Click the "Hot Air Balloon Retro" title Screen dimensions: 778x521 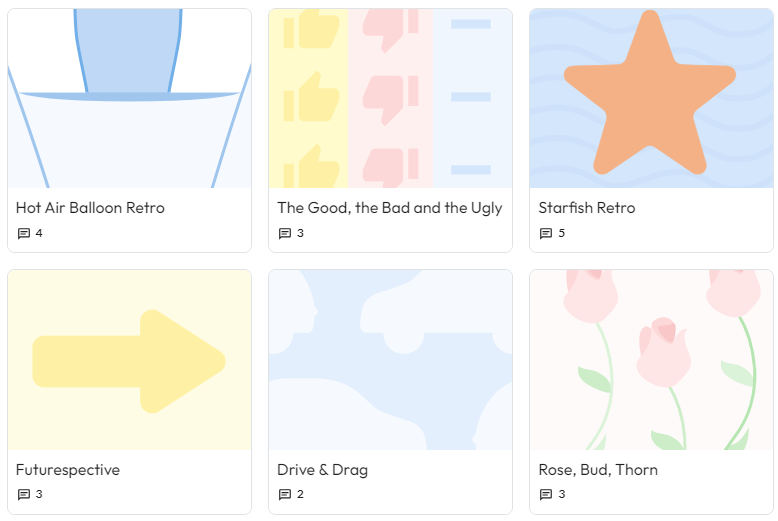pyautogui.click(x=90, y=208)
